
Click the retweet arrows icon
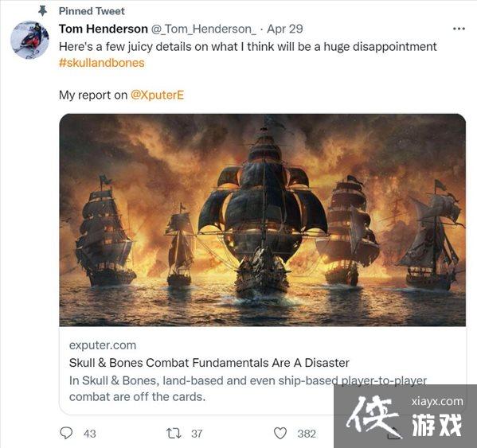pos(174,433)
